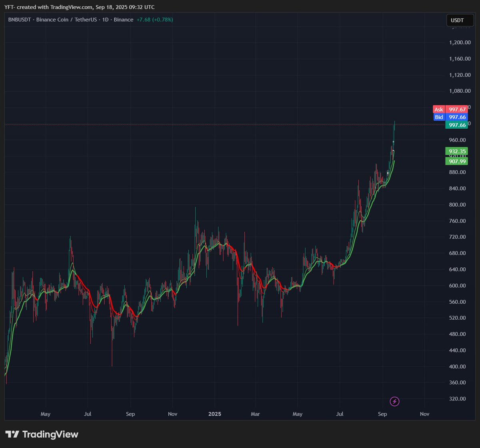Screen dimensions: 480x448
Task: Click the TradingView logo at bottom
Action: [42, 434]
